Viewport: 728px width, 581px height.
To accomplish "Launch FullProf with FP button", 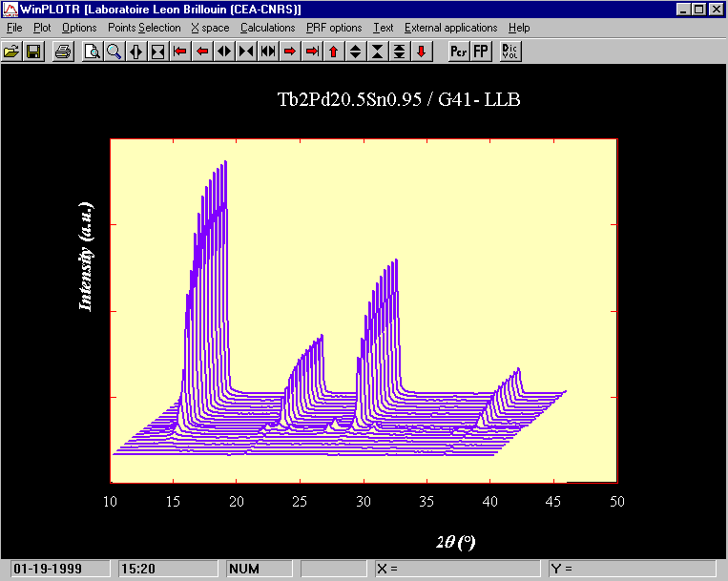I will (481, 52).
